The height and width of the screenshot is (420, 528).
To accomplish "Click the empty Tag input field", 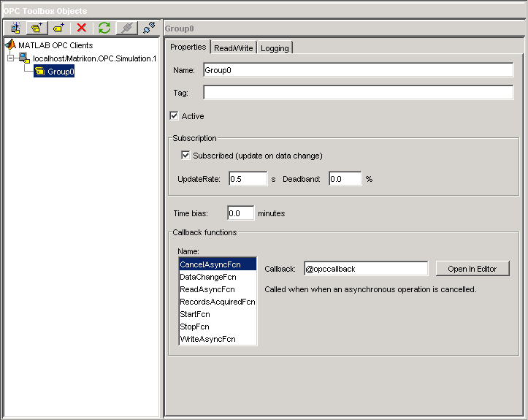I will click(x=359, y=93).
